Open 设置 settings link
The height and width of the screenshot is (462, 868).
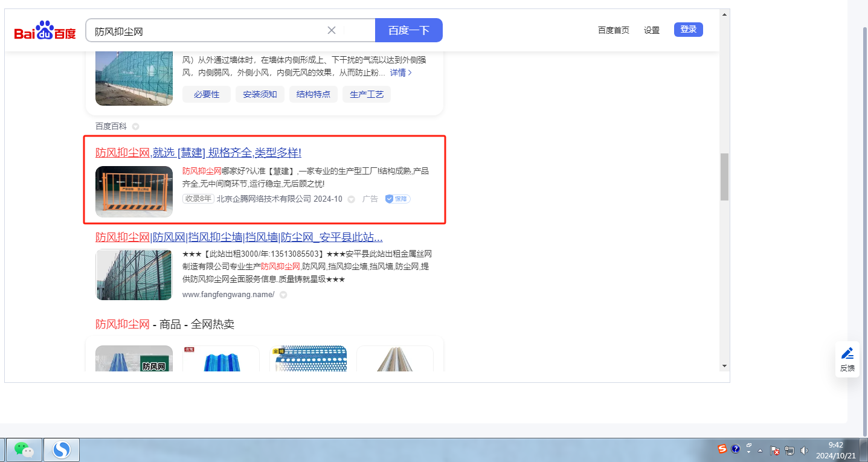click(x=652, y=30)
